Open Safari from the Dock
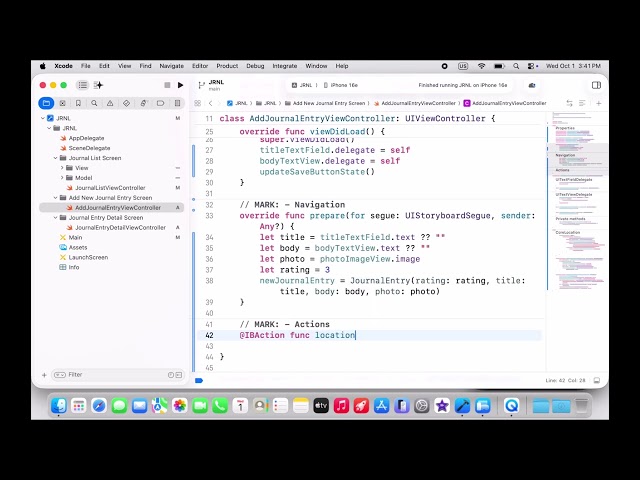Image resolution: width=640 pixels, height=480 pixels. click(99, 406)
